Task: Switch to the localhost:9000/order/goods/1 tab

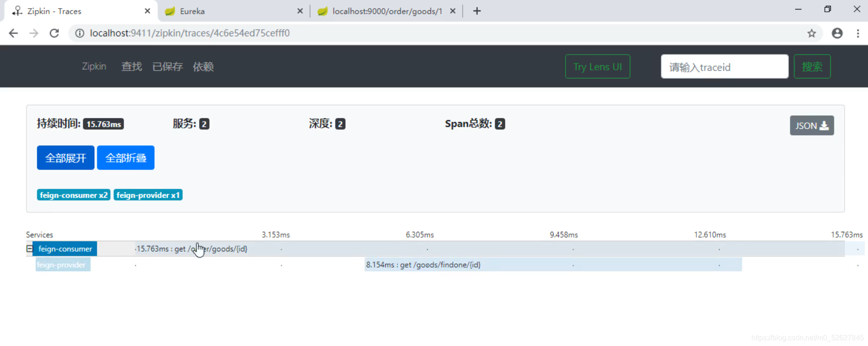Action: point(386,11)
